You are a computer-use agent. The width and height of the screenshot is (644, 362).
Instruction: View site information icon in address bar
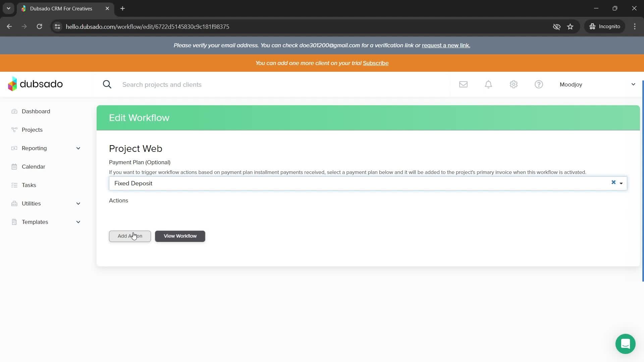[x=57, y=26]
